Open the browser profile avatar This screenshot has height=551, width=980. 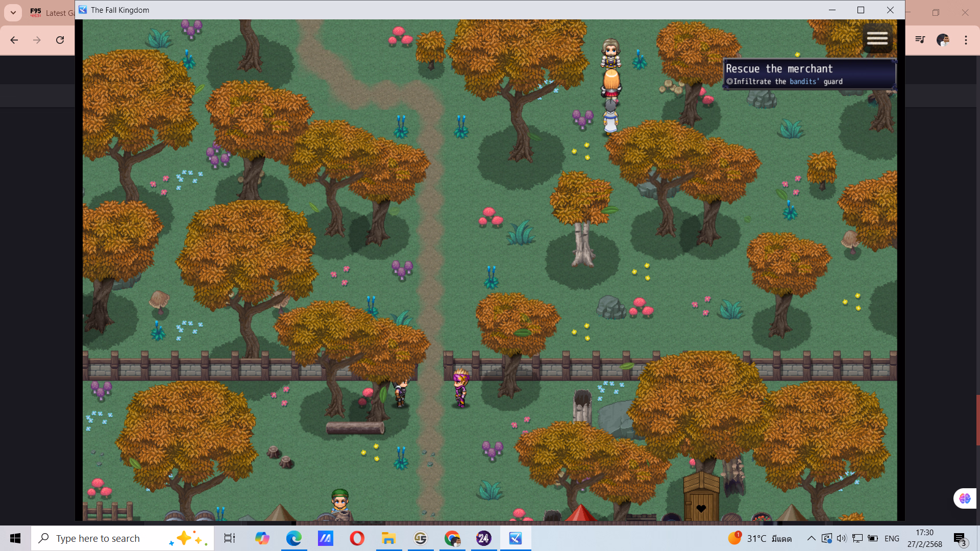[943, 40]
